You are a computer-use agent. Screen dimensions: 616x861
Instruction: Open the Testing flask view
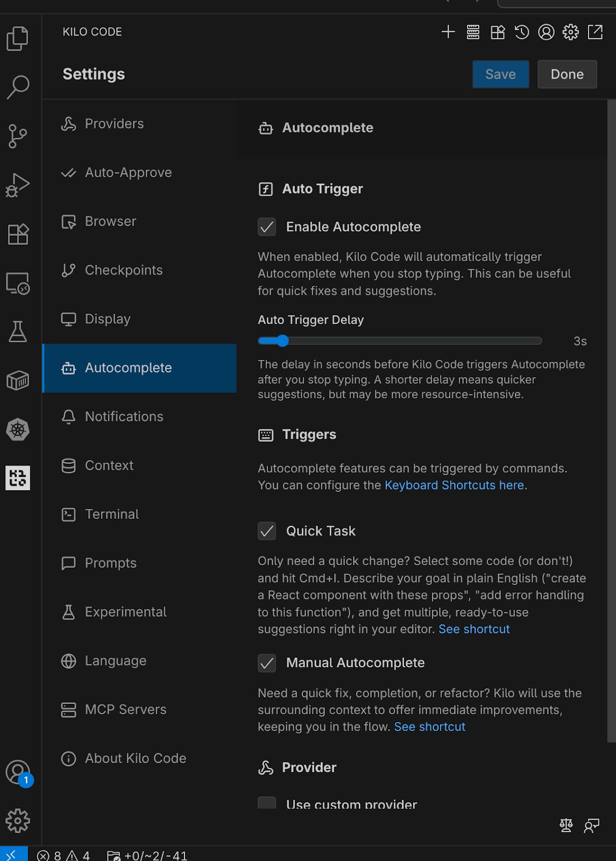[x=18, y=331]
